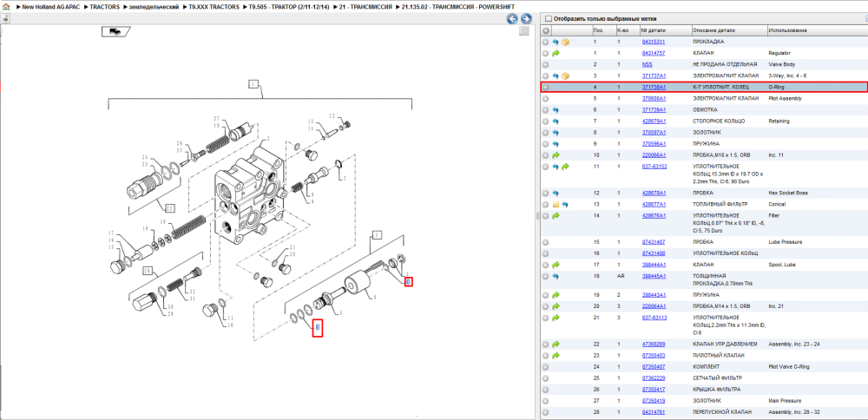Click the blue arrow icon on row 398445A1
Image resolution: width=868 pixels, height=420 pixels.
coord(556,276)
